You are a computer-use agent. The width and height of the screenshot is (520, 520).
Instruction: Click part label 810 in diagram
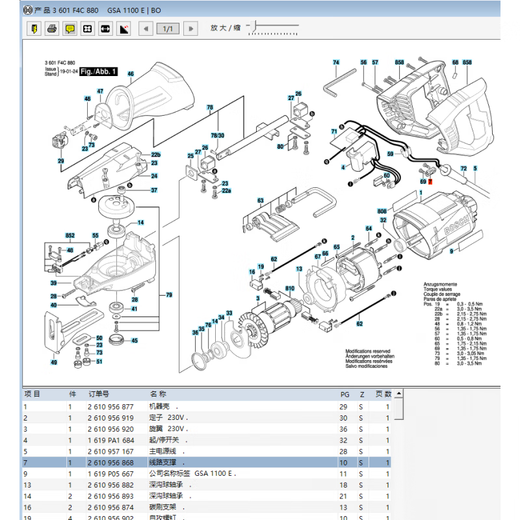[290, 288]
